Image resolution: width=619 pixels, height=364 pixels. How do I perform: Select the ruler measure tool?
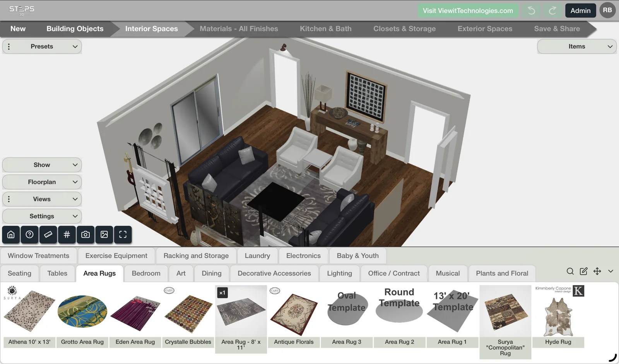point(48,234)
